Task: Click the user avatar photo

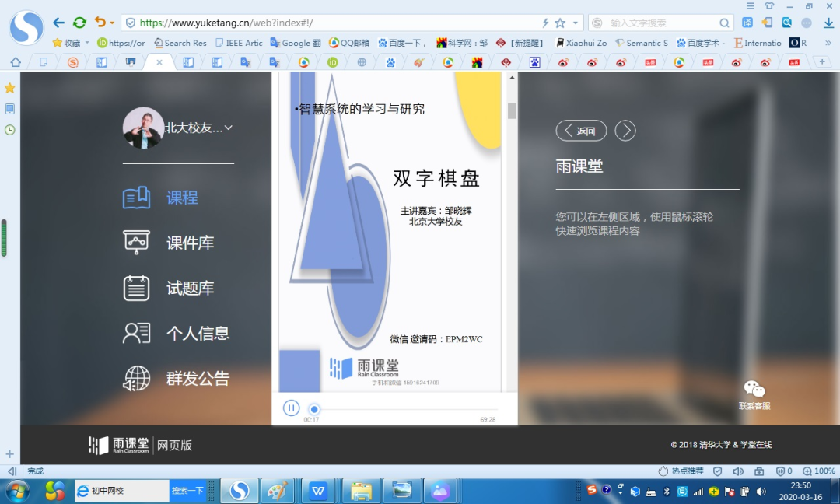Action: tap(143, 128)
